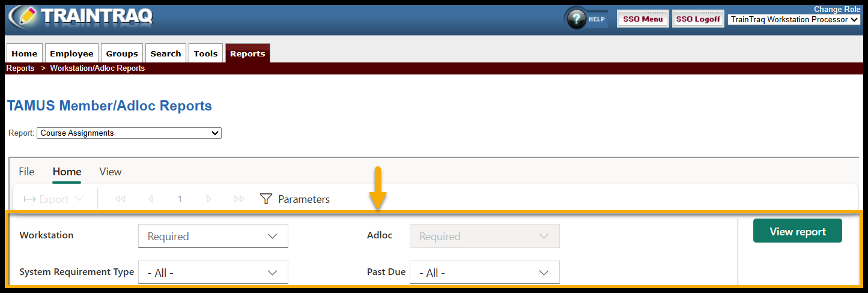Go to first report page
This screenshot has width=868, height=293.
120,199
